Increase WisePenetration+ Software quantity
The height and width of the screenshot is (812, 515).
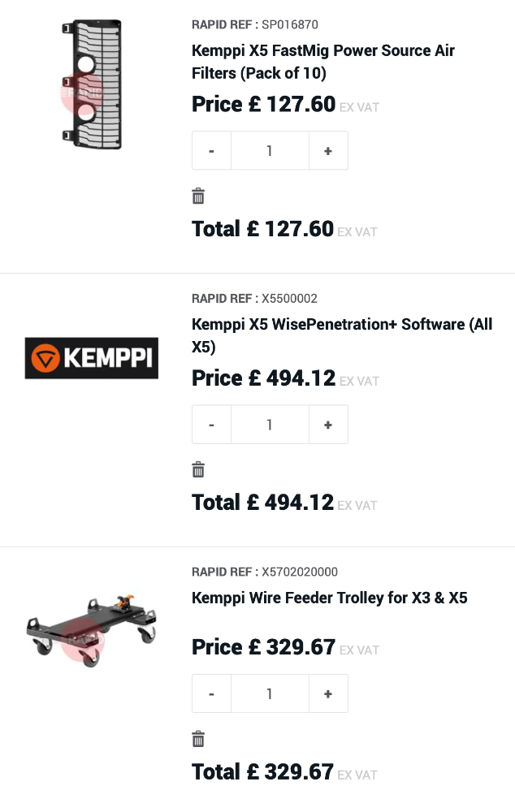[x=328, y=425]
